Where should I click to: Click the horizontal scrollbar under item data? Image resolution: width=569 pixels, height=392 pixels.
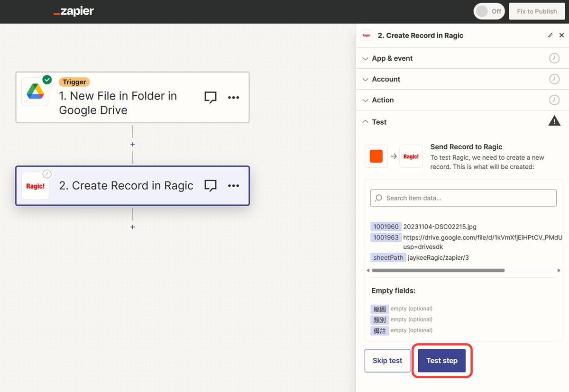[438, 271]
